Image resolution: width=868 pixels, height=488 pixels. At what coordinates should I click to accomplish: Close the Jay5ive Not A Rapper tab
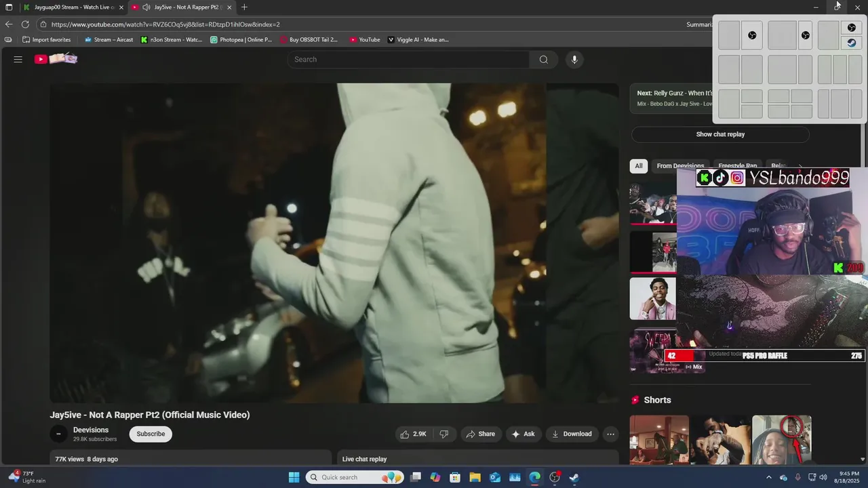point(229,7)
